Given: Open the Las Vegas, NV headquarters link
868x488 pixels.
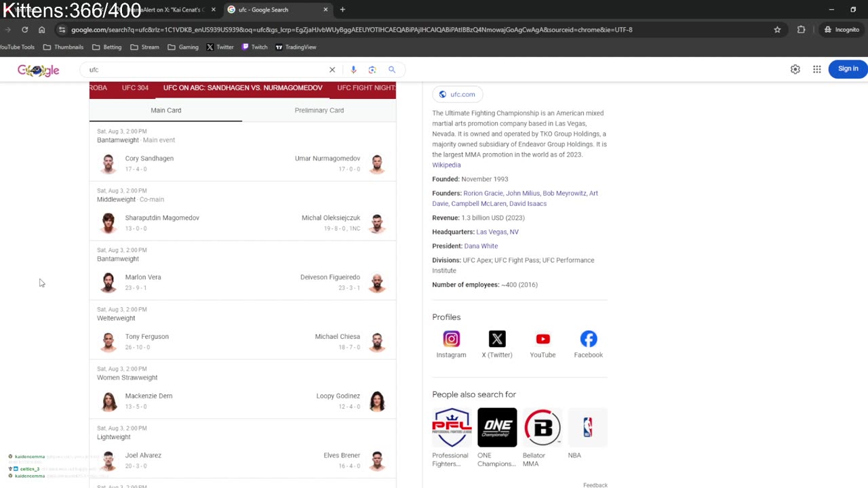Looking at the screenshot, I should (x=497, y=232).
